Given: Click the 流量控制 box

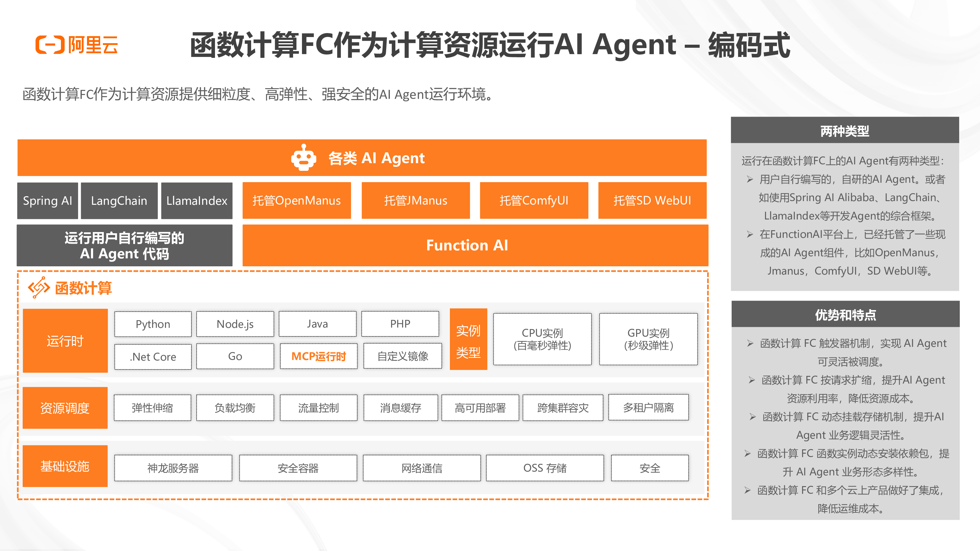Looking at the screenshot, I should point(319,408).
